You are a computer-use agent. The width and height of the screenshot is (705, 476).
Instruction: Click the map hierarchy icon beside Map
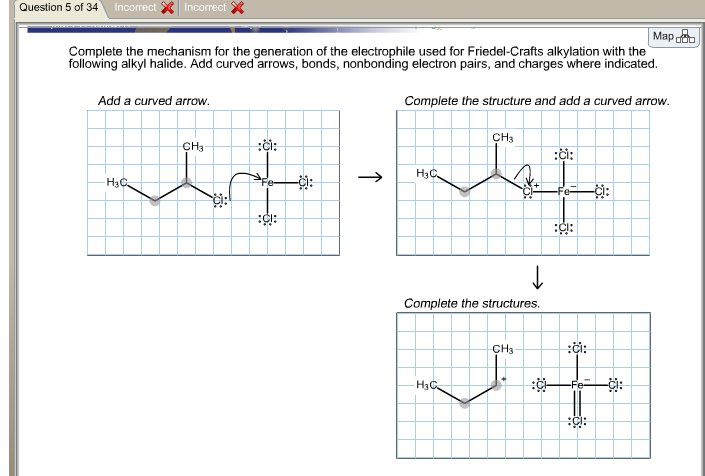[x=686, y=37]
